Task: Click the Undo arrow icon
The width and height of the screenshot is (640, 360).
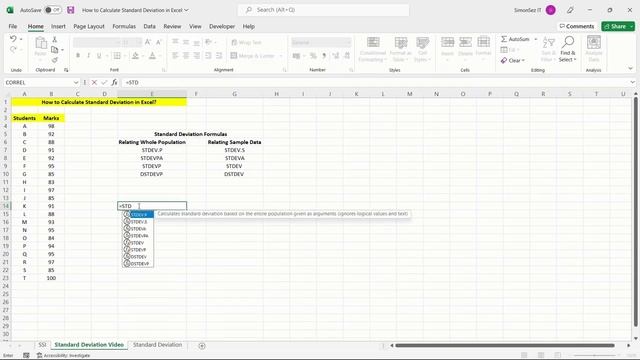Action: (13, 39)
